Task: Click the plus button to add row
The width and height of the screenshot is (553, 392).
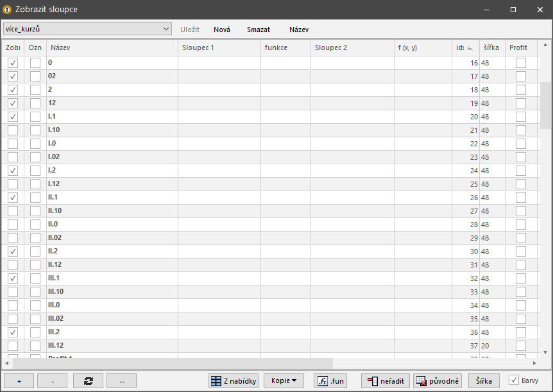Action: tap(19, 381)
